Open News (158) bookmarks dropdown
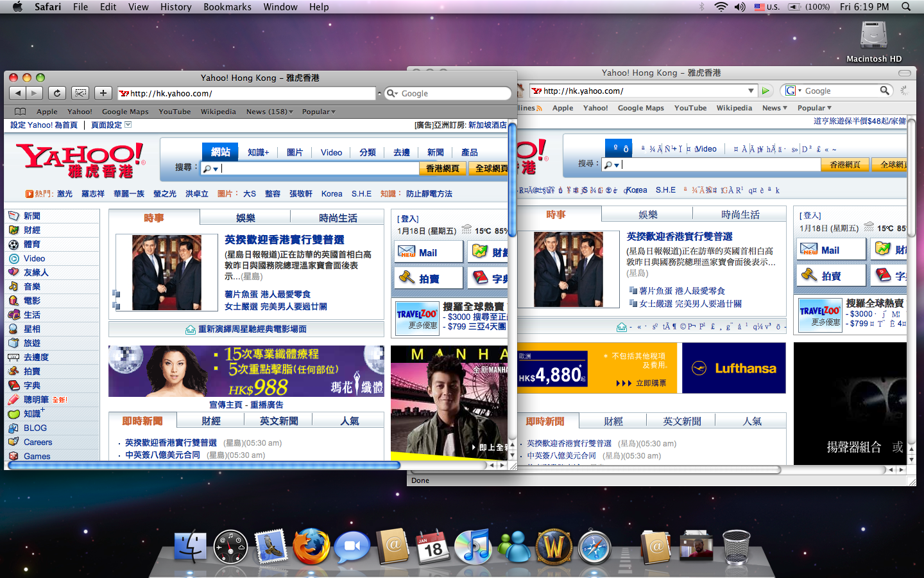The image size is (924, 578). click(x=269, y=112)
